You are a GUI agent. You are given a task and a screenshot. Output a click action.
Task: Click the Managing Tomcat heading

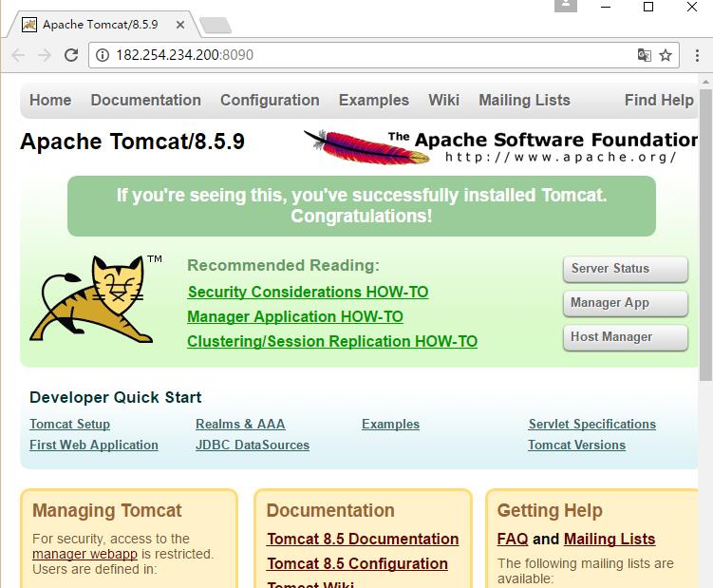[107, 511]
